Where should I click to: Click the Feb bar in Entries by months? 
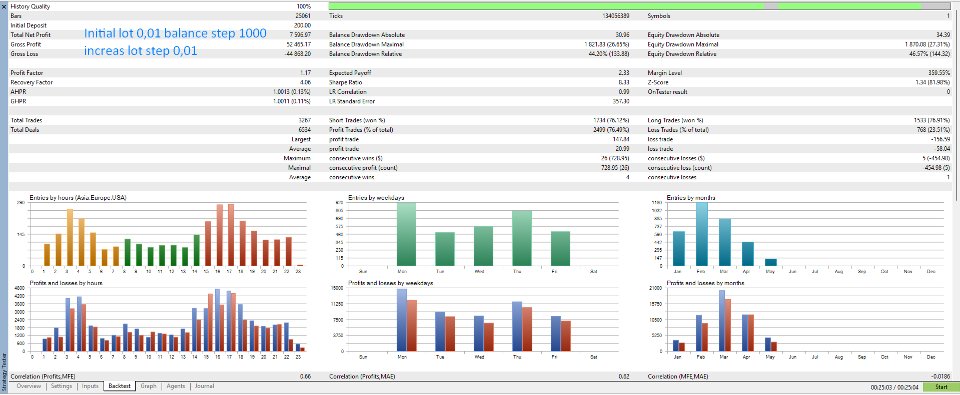point(702,235)
